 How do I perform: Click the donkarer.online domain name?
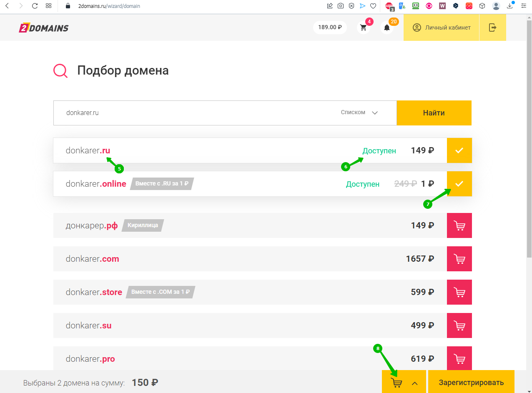coord(96,184)
